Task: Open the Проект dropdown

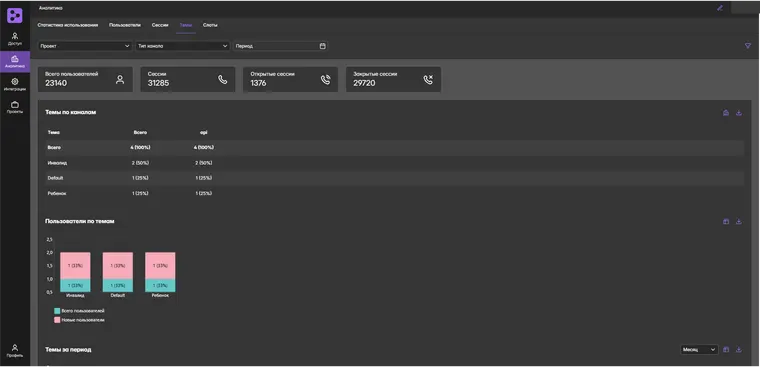Action: pos(85,46)
